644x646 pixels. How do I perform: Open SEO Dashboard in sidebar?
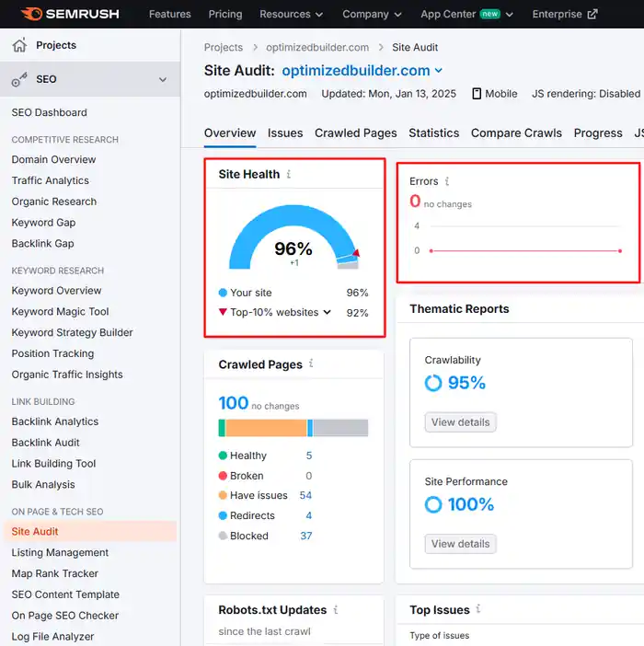click(49, 112)
